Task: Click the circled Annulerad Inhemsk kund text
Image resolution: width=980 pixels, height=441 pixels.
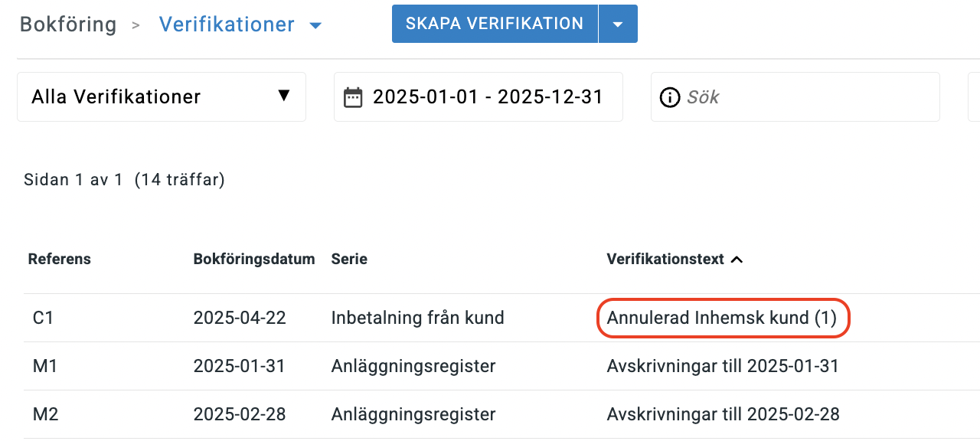Action: (x=723, y=317)
